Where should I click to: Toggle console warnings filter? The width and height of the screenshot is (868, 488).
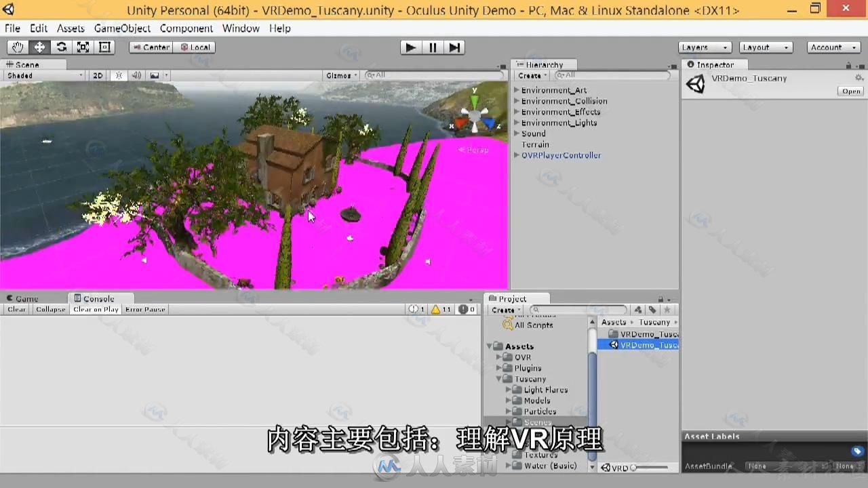[442, 309]
